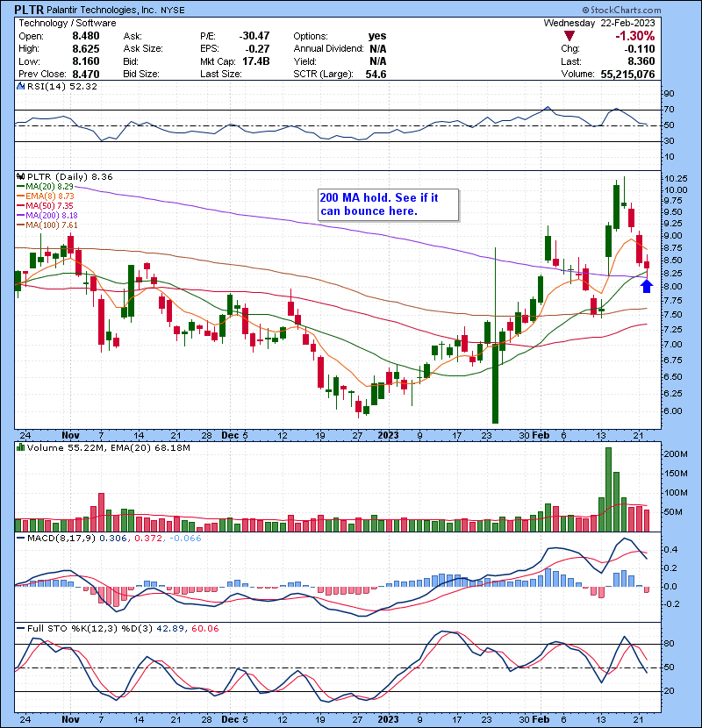Click the stochastic %D value 60.06
The image size is (702, 728).
[x=204, y=628]
